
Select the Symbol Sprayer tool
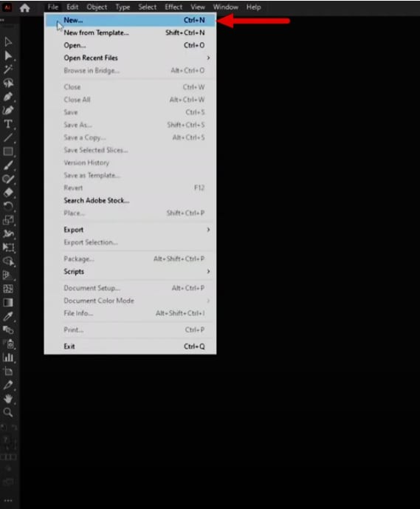(x=8, y=344)
